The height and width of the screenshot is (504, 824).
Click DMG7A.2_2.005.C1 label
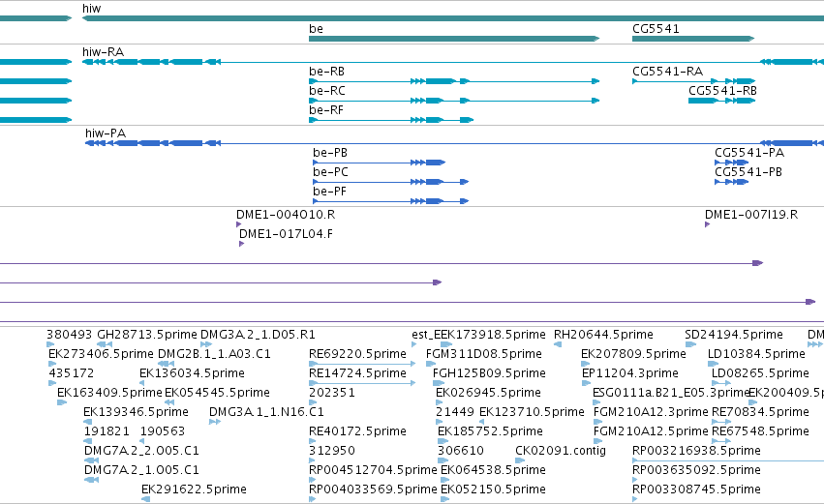tap(141, 451)
